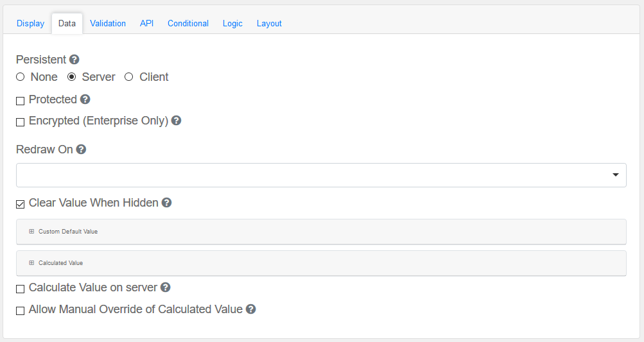This screenshot has width=644, height=342.
Task: Select the Client persistent radio option
Action: pos(129,77)
